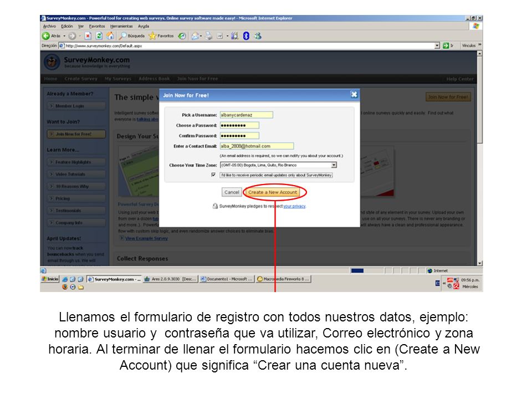532x399 pixels.
Task: Open the mail icon dropdown arrow
Action: 201,35
